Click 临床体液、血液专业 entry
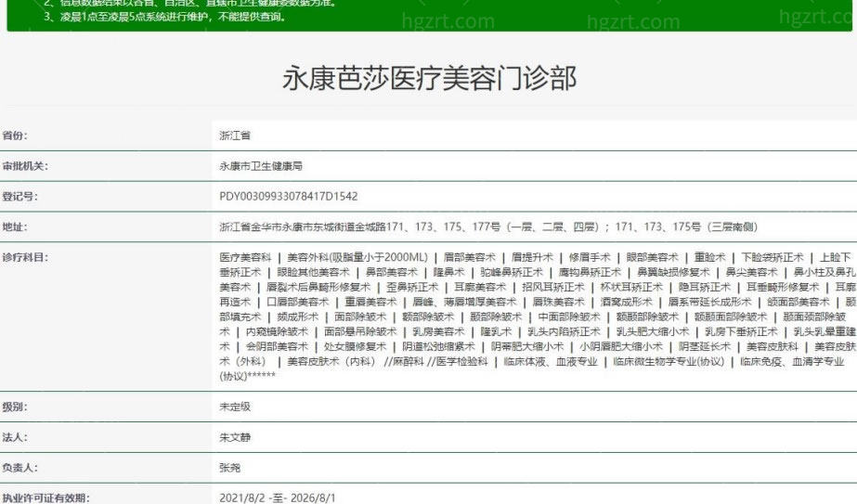This screenshot has height=504, width=857. click(x=551, y=361)
